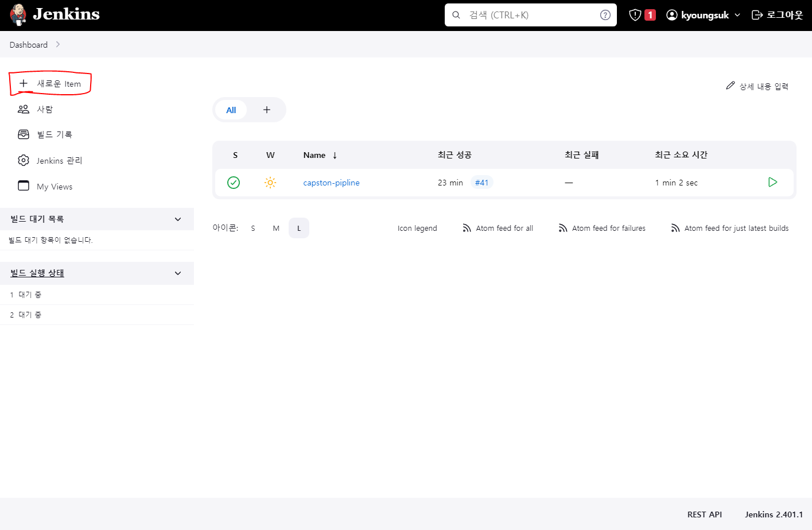812x530 pixels.
Task: Click the Jenkins 2.401.1 version button
Action: [774, 514]
